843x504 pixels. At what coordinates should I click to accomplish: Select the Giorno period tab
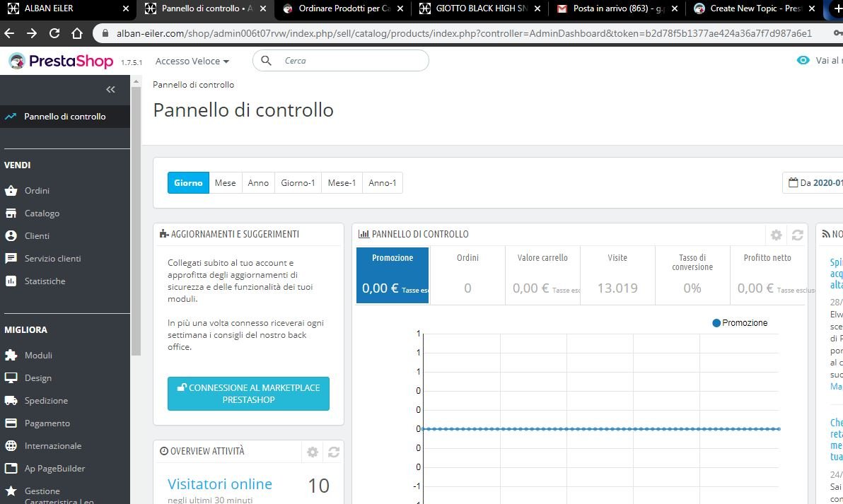188,182
